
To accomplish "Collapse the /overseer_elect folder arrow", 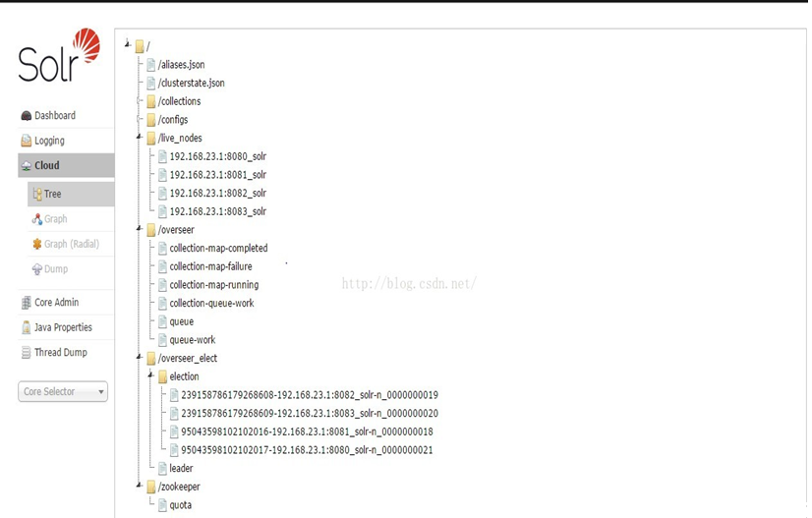I will 139,357.
